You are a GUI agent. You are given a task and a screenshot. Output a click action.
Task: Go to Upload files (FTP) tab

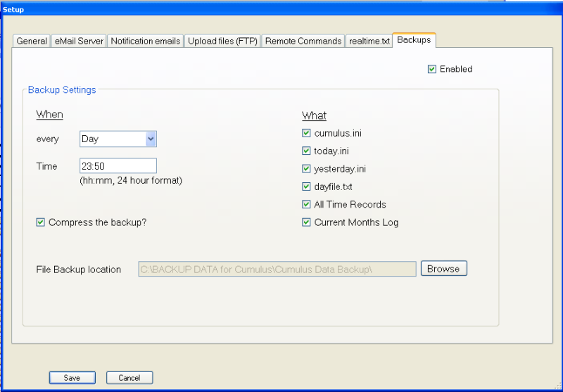click(x=222, y=41)
